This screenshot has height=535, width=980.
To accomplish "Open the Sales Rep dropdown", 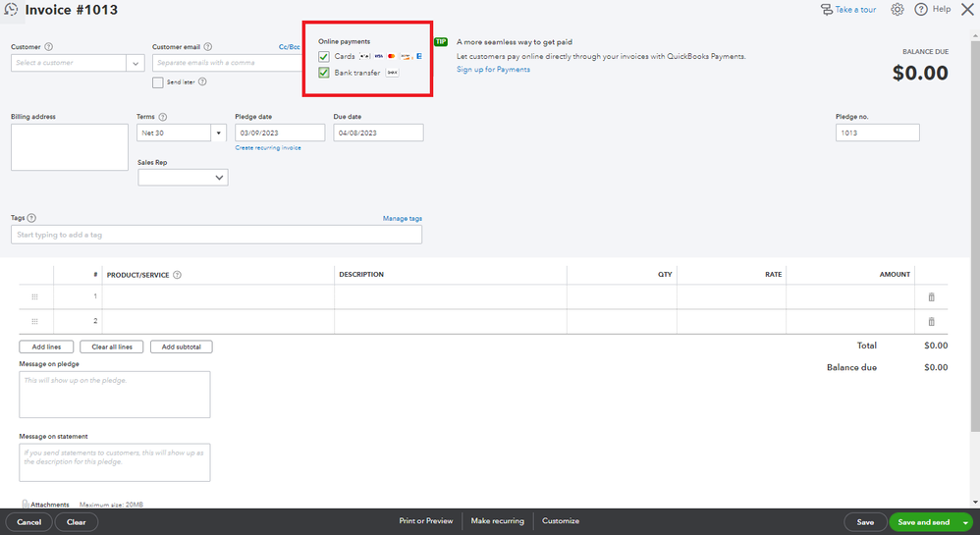I will (183, 178).
